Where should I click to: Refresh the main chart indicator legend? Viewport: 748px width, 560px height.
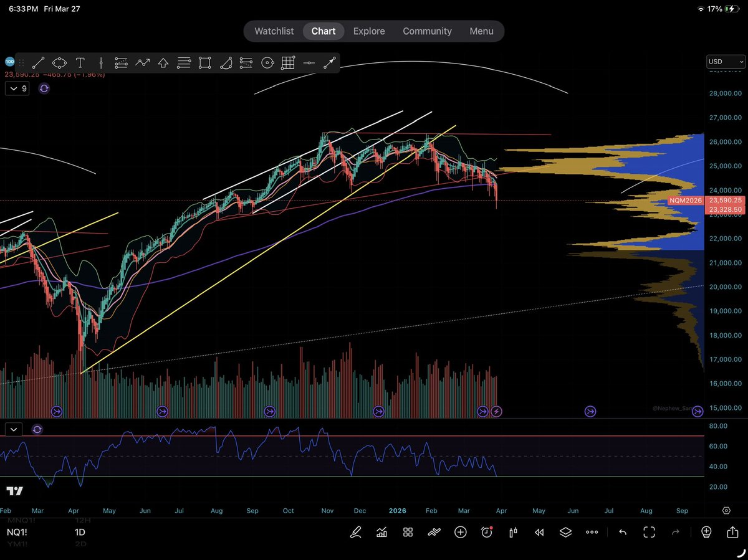(x=44, y=88)
